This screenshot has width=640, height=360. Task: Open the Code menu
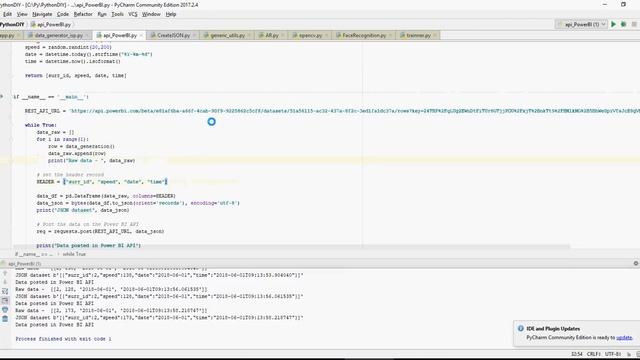(x=62, y=14)
